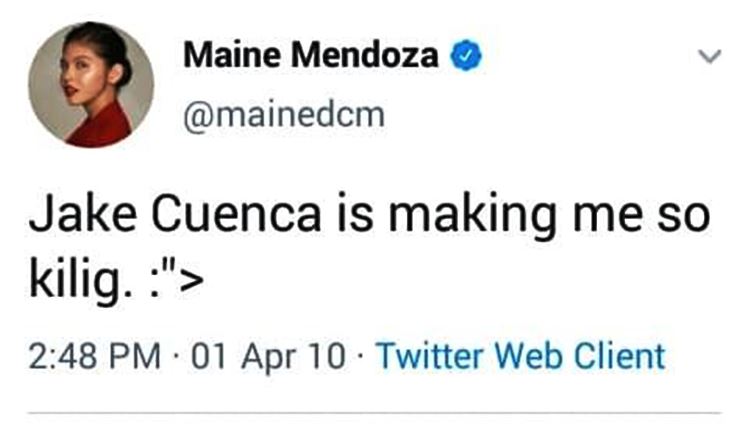This screenshot has width=750, height=428.
Task: Click the blue verified badge
Action: point(467,56)
